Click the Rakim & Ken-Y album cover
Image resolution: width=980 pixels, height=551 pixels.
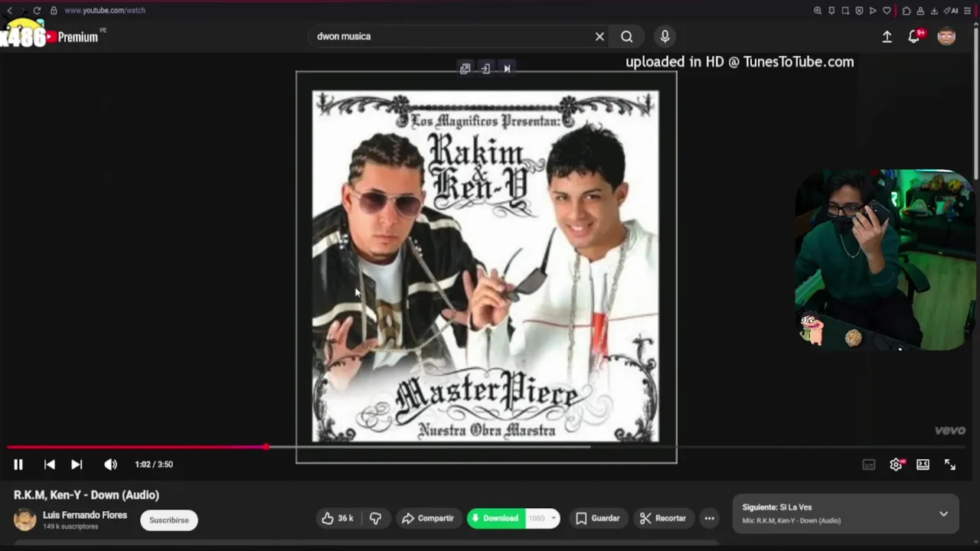click(485, 266)
